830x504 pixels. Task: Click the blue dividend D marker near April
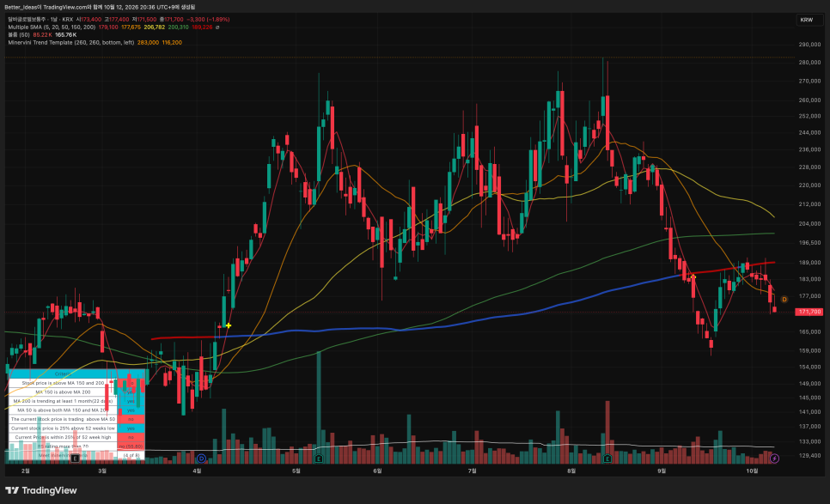coord(201,458)
